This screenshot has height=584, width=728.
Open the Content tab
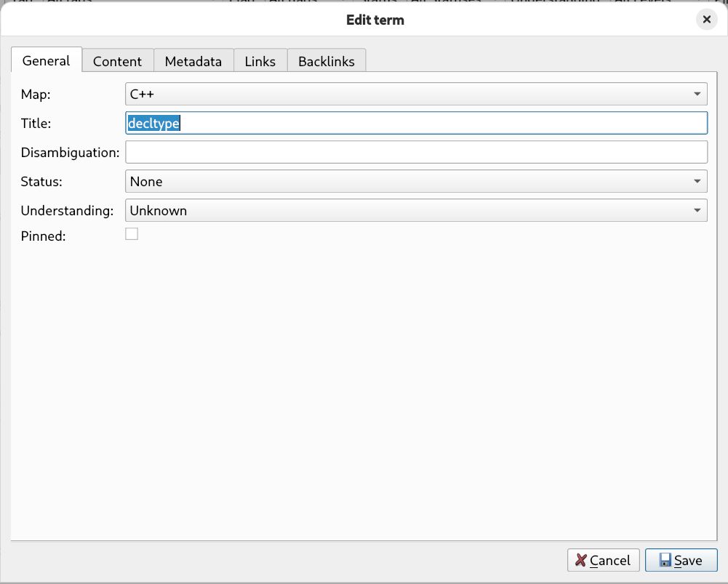118,61
